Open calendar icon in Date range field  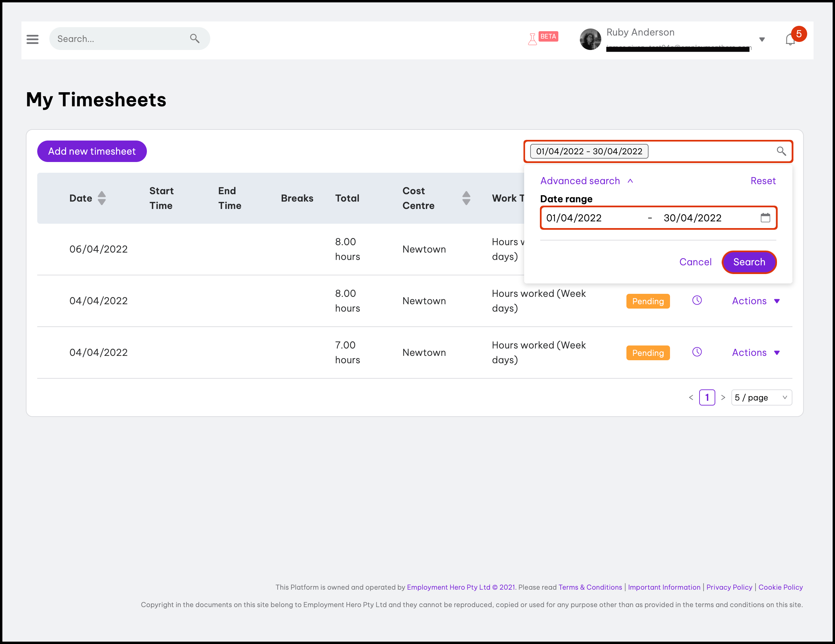click(765, 218)
